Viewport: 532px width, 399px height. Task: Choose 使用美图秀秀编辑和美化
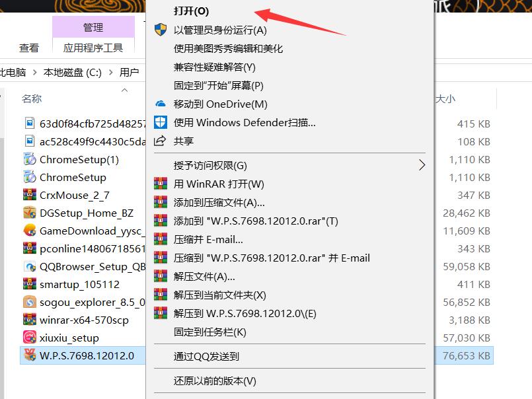(228, 48)
